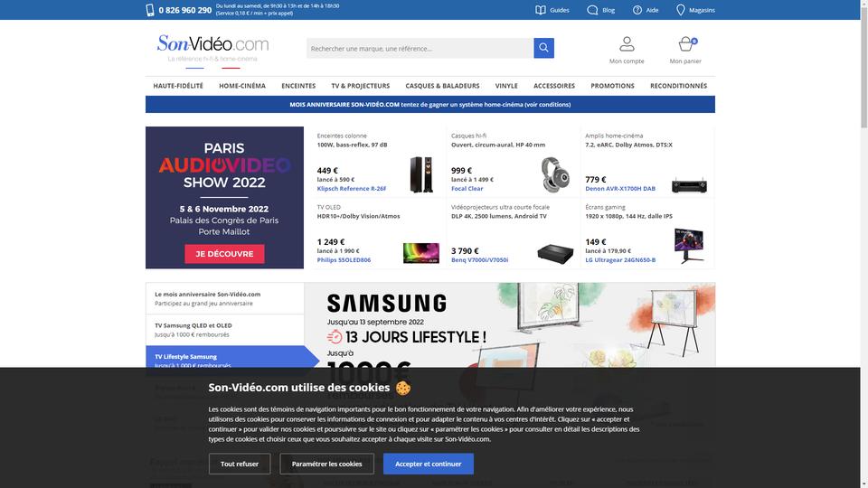Open the Denon AVR-X1700H DAB link

click(x=620, y=189)
